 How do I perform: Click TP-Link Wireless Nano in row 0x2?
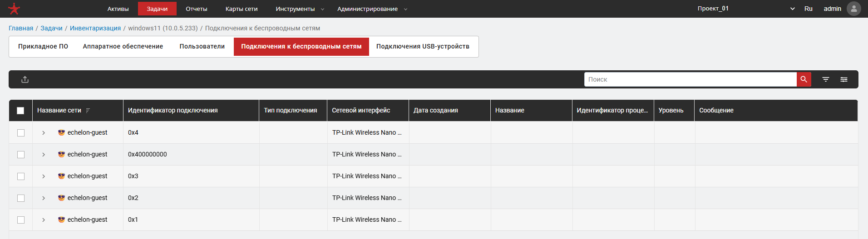click(x=367, y=198)
